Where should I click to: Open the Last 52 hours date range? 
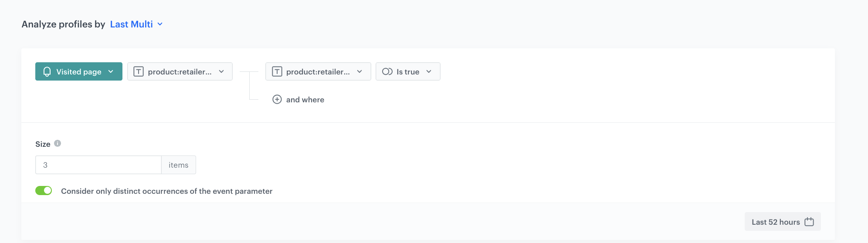776,222
